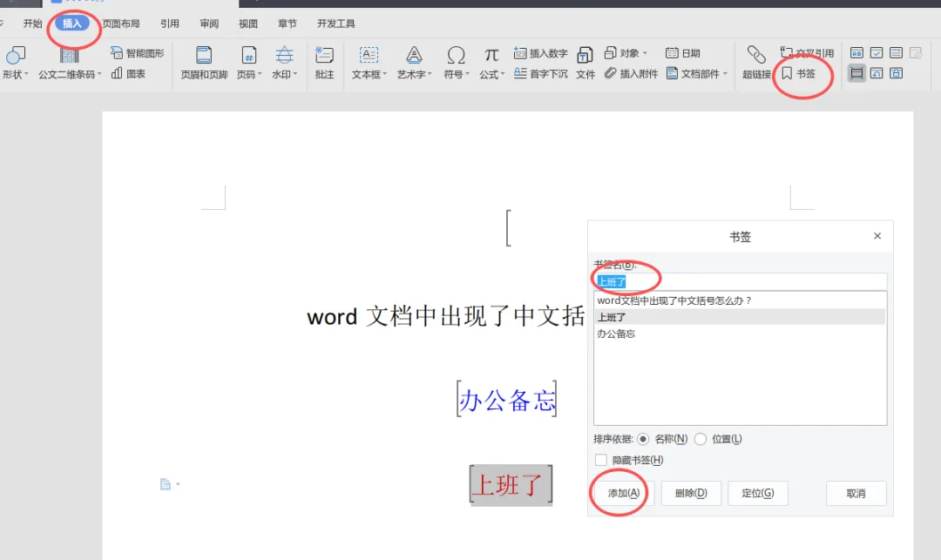Click 插入数字 insert number
This screenshot has height=560, width=941.
pyautogui.click(x=541, y=53)
